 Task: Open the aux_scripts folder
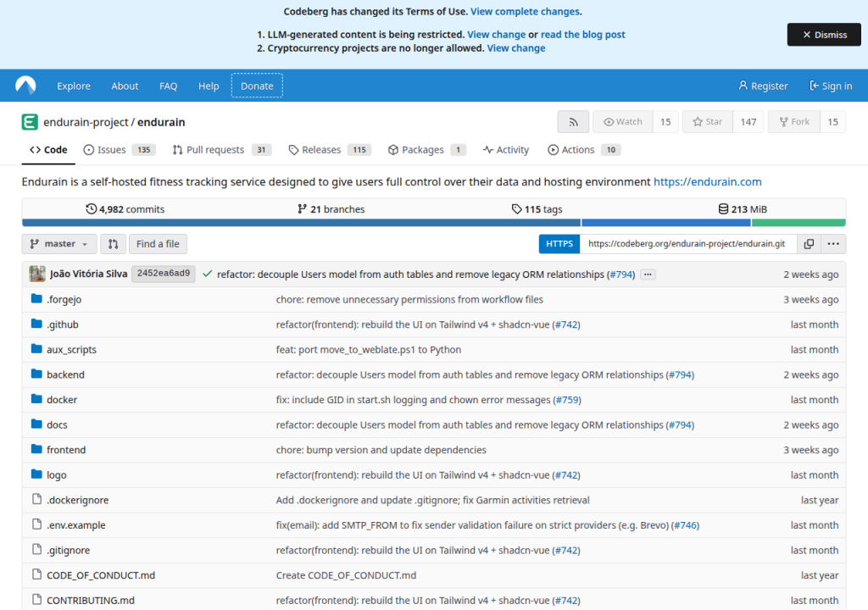pos(71,349)
